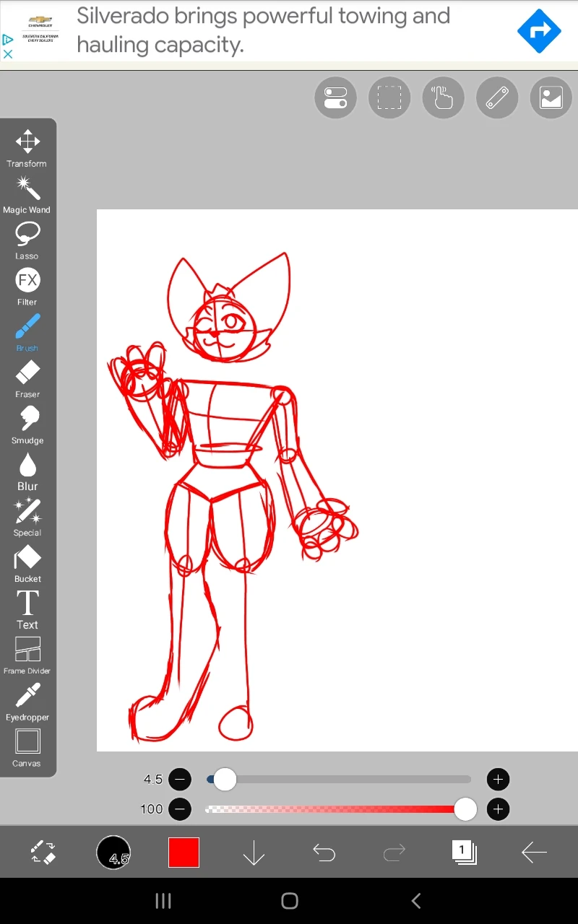Pick the Eyedropper tool

point(27,697)
